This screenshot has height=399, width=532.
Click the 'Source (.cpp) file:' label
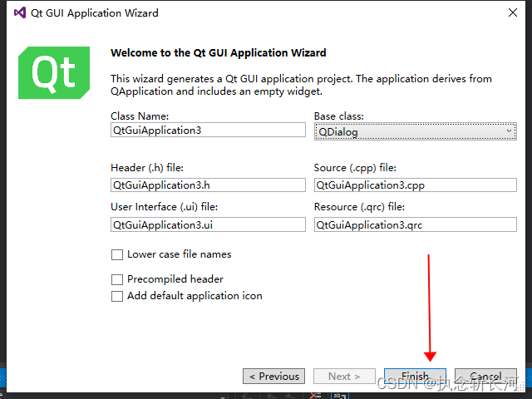(355, 168)
